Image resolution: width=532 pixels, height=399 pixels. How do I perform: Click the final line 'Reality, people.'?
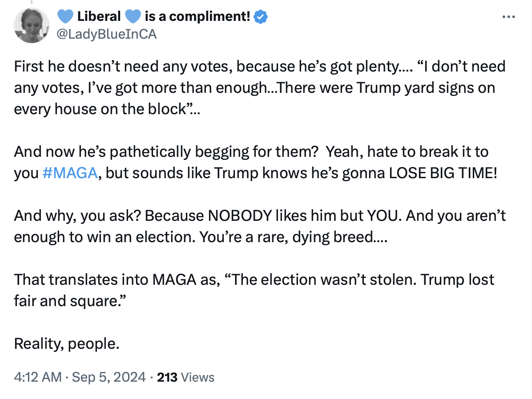[67, 344]
